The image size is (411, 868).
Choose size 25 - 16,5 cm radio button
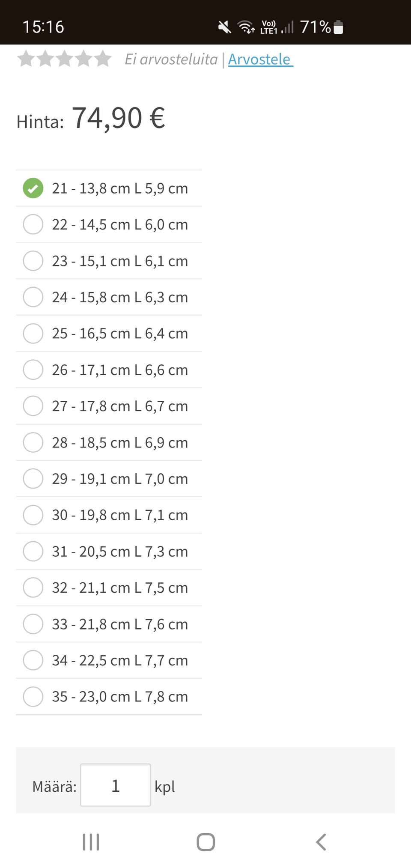click(x=33, y=333)
